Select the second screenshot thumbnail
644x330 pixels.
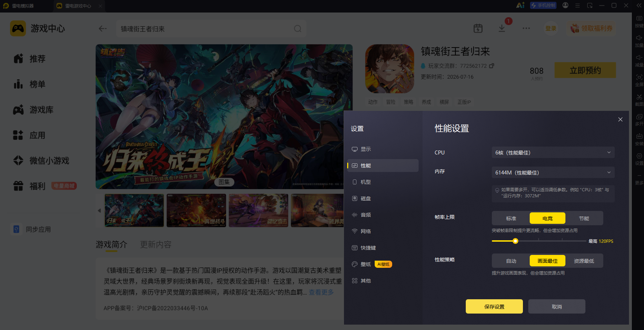point(196,211)
